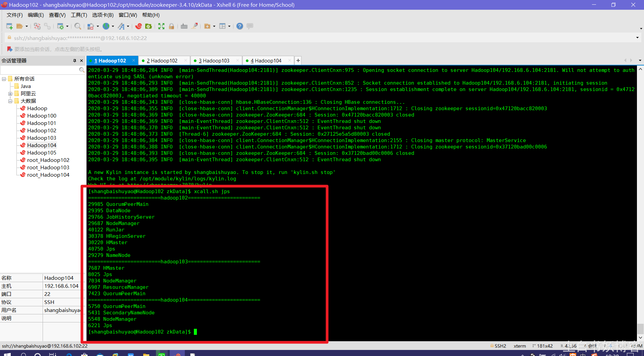Screen dimensions: 644x356
Task: Click the magnifier Find icon in toolbar
Action: click(x=78, y=26)
